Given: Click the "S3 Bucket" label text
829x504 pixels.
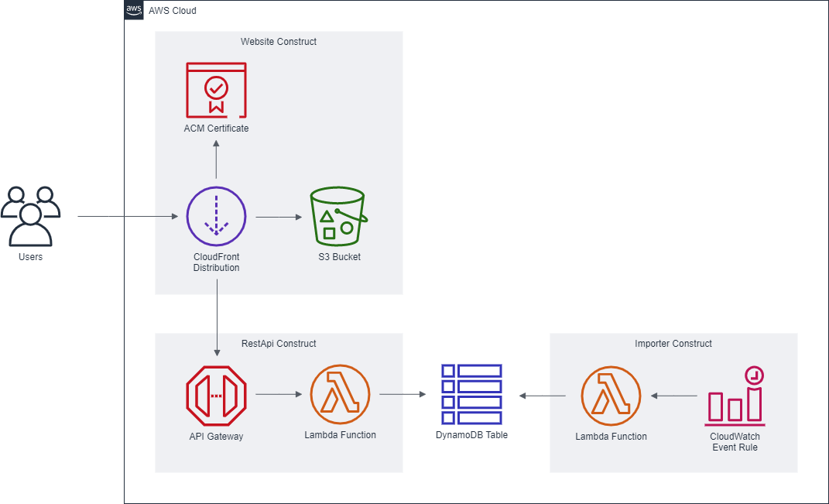Looking at the screenshot, I should [340, 256].
